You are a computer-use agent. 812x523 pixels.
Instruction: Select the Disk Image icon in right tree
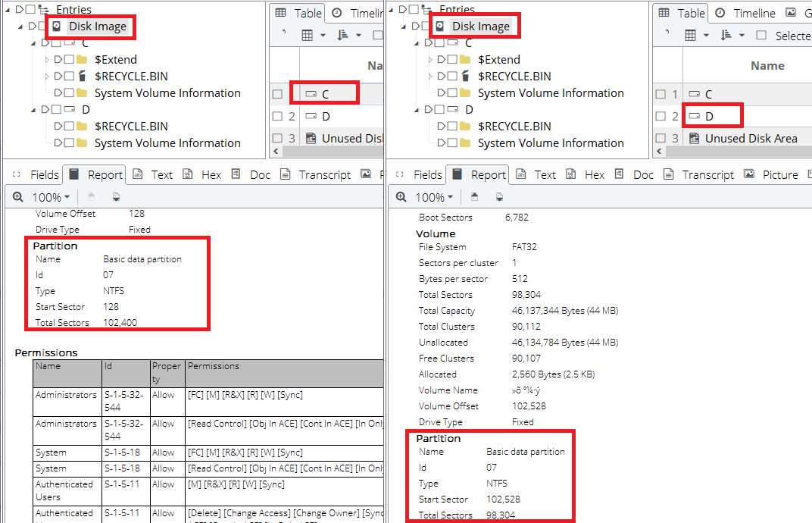[439, 27]
